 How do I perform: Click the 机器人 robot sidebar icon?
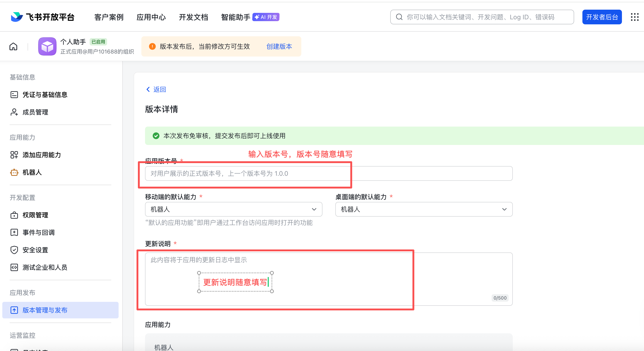click(14, 172)
